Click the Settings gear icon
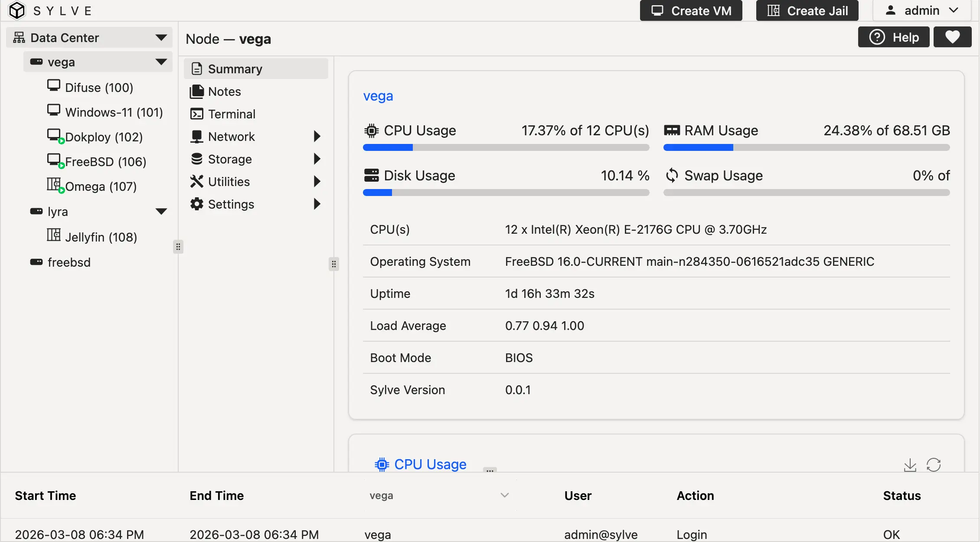980x542 pixels. click(197, 204)
